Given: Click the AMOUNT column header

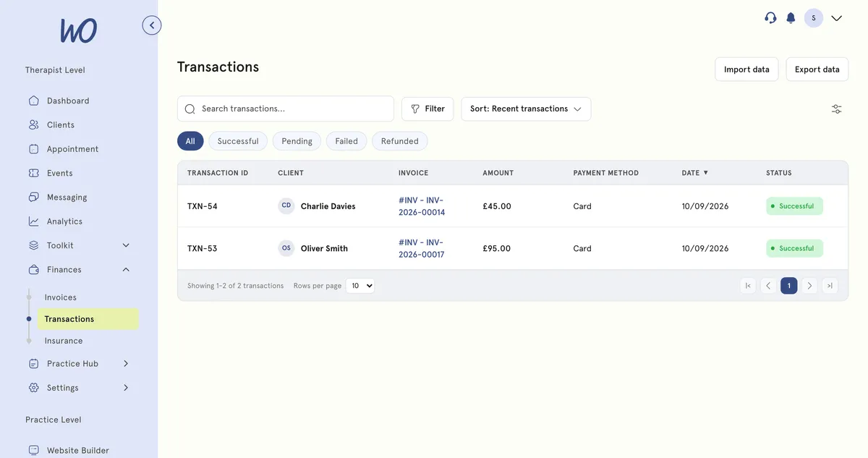Looking at the screenshot, I should tap(498, 173).
